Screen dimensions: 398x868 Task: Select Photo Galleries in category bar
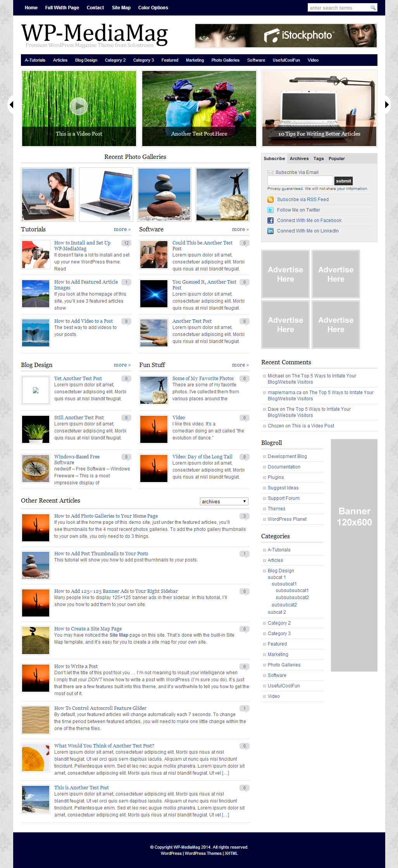pos(226,60)
